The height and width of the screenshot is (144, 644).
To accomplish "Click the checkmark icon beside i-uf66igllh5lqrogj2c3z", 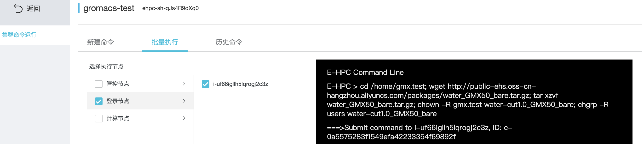I will [x=206, y=84].
